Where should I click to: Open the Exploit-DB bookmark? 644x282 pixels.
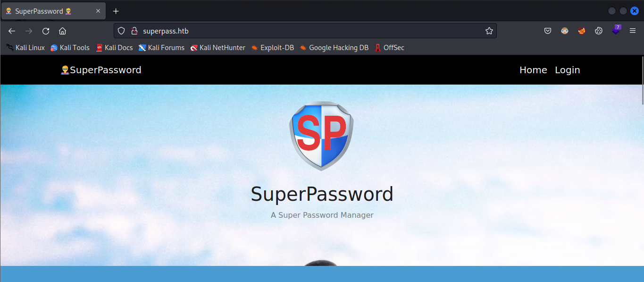click(x=272, y=48)
